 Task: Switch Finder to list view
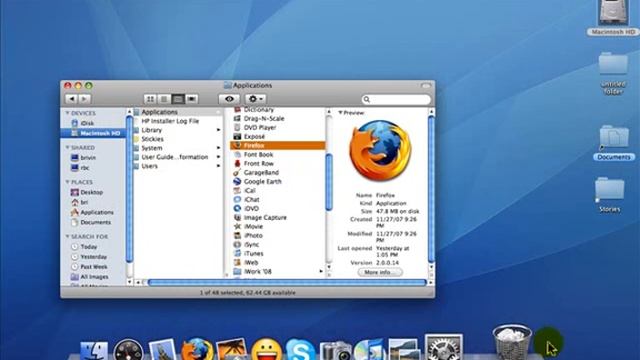164,99
